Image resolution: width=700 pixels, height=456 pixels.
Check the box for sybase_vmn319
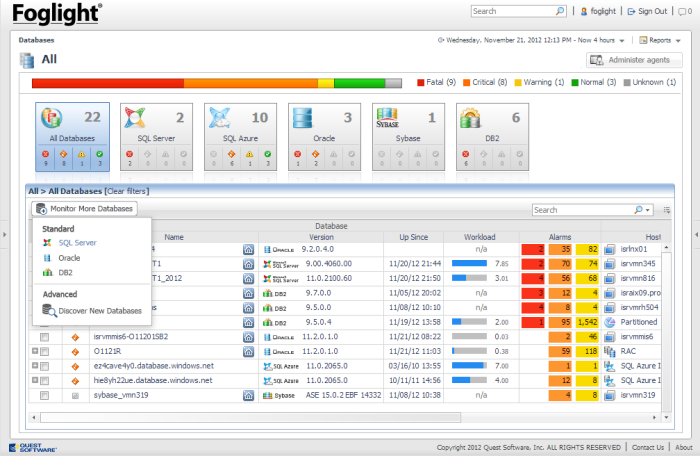point(45,395)
